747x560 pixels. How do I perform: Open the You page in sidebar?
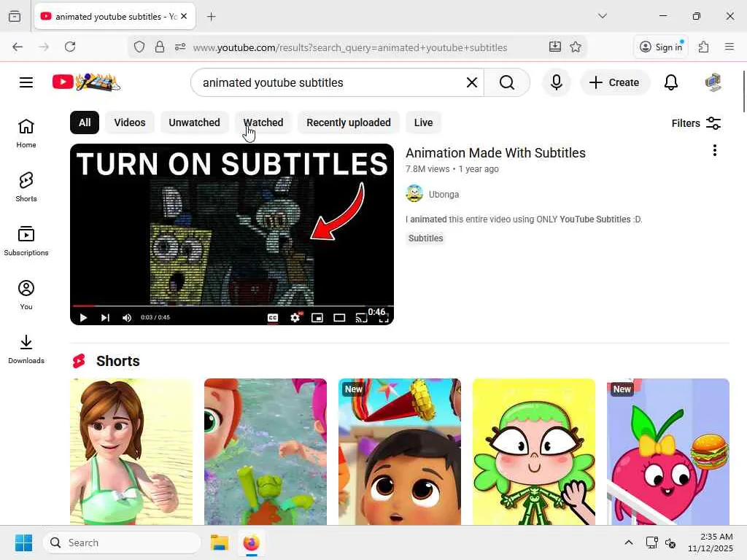coord(26,295)
